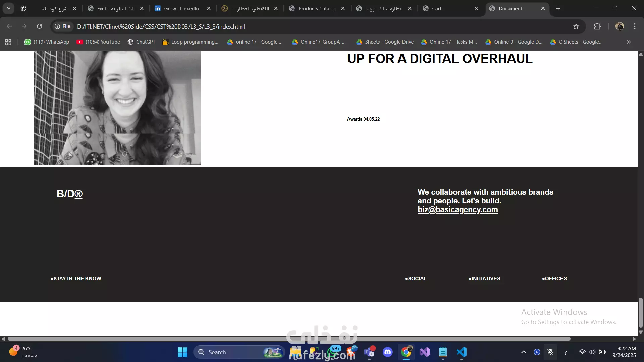This screenshot has width=644, height=362.
Task: Toggle the muted microphone tray icon
Action: [x=550, y=352]
